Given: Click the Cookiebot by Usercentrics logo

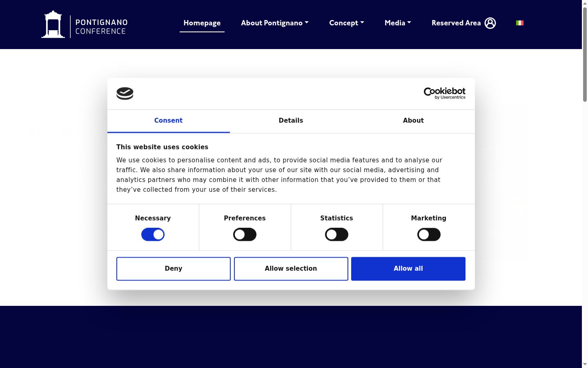Looking at the screenshot, I should click(444, 93).
